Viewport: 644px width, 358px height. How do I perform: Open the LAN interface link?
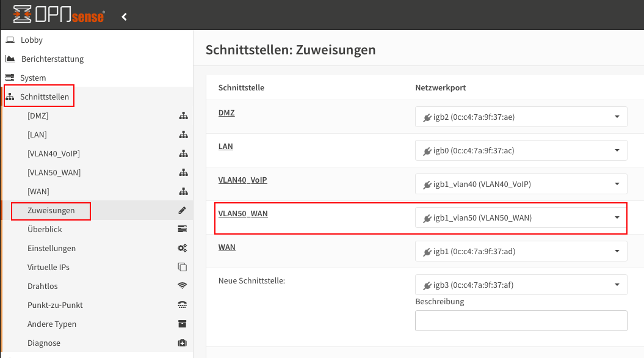[225, 147]
